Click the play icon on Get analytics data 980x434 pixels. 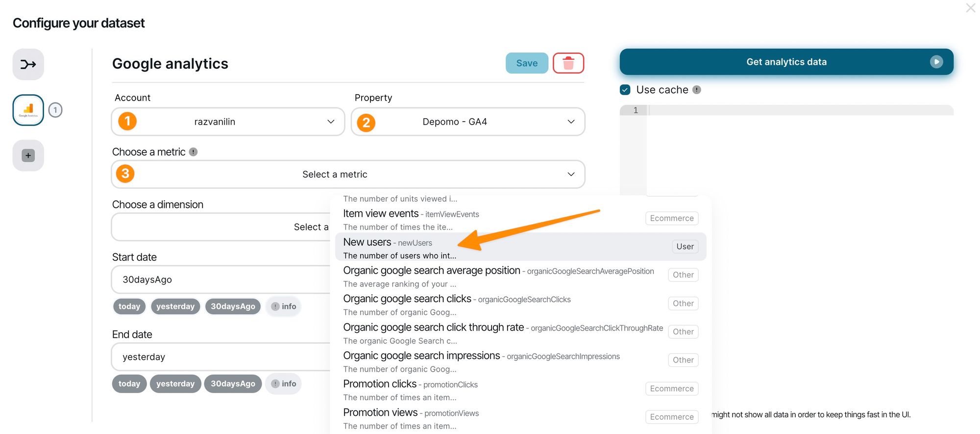(936, 62)
